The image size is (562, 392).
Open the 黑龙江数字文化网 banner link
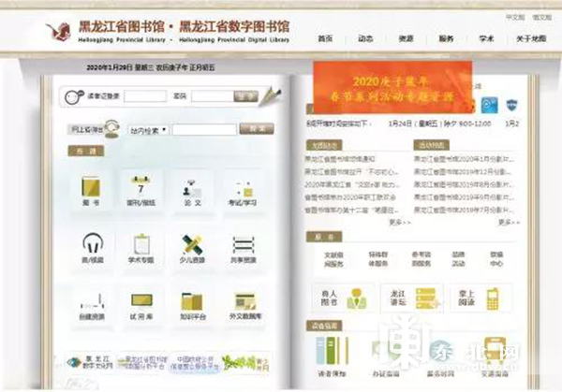pyautogui.click(x=90, y=363)
